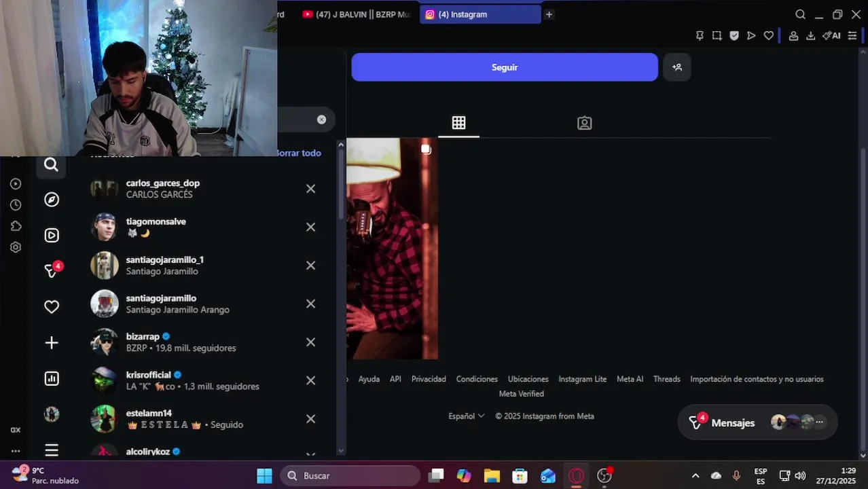Click the Opera tab search magnifier
Screen dimensions: 868x489
800,14
